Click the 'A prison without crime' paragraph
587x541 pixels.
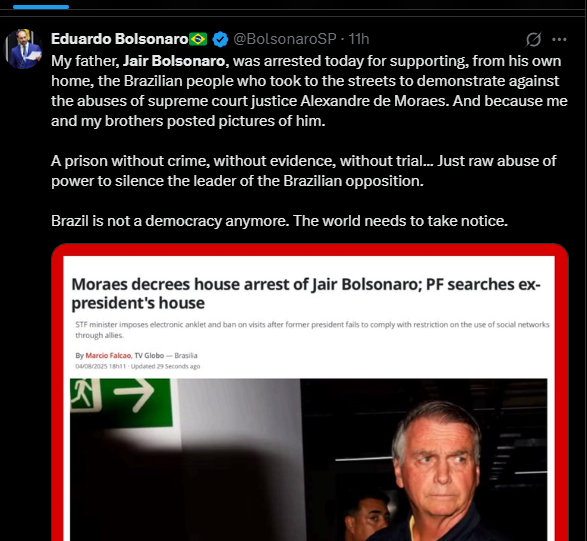click(x=304, y=171)
